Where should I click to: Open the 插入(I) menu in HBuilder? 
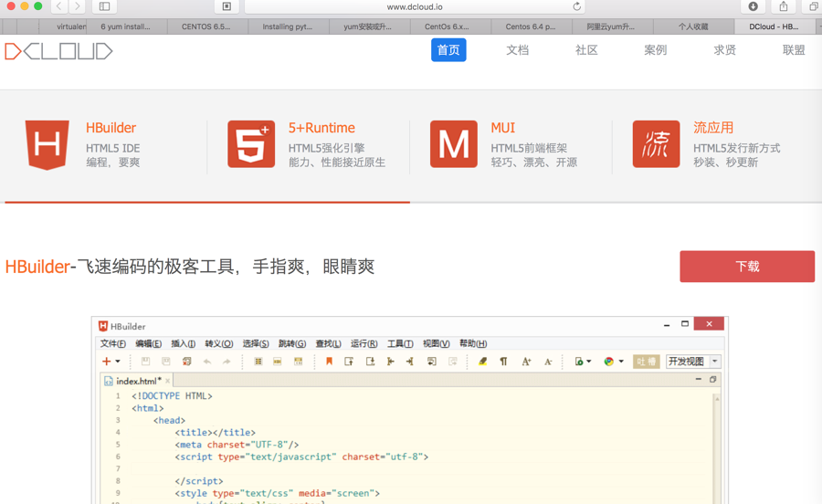tap(183, 343)
